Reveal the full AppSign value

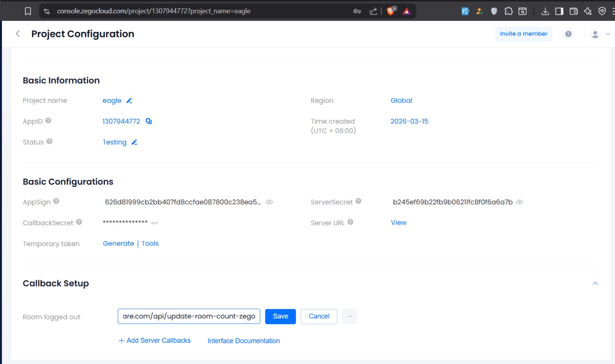point(269,202)
